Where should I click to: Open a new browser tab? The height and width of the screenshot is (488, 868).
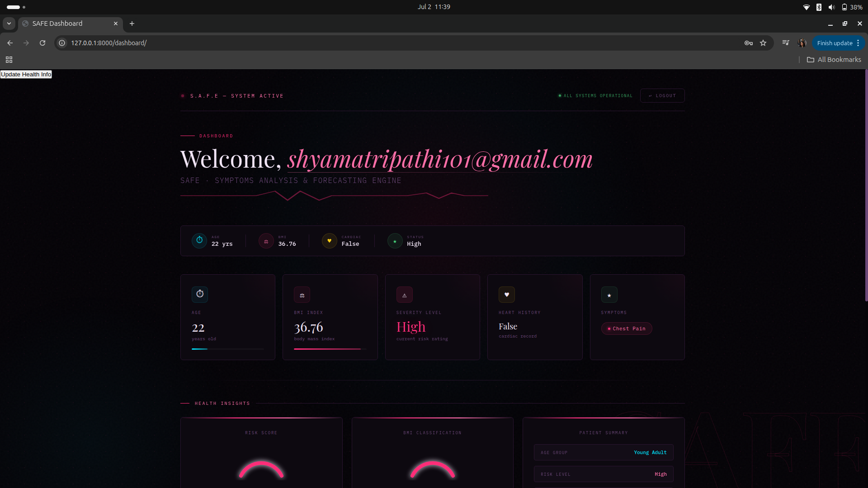tap(132, 23)
